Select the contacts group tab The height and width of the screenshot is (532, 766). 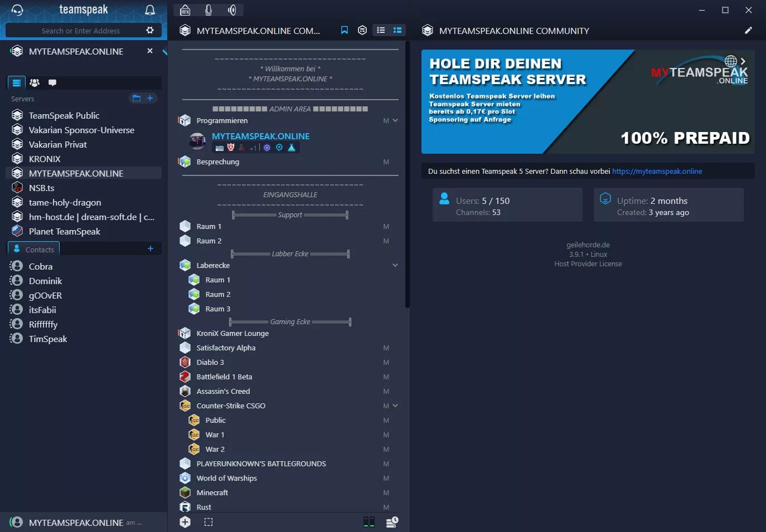[x=35, y=82]
